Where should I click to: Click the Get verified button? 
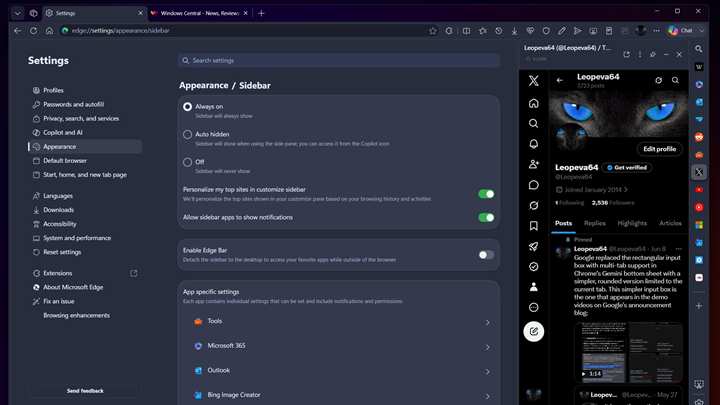coord(627,168)
